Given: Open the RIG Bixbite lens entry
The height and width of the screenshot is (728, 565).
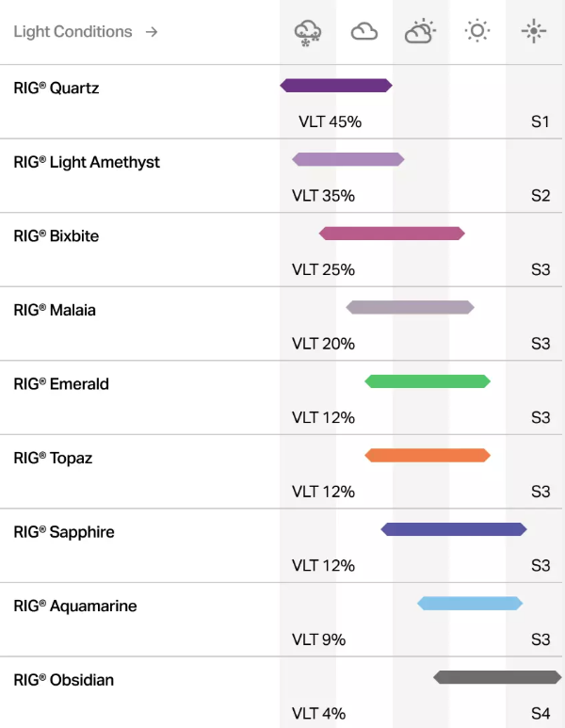Looking at the screenshot, I should point(56,236).
